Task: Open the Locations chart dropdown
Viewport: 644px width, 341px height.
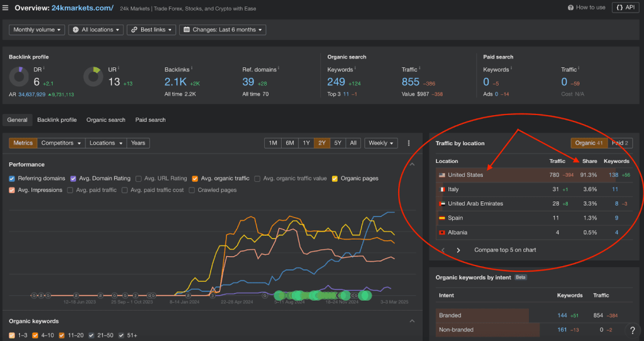Action: pyautogui.click(x=106, y=143)
